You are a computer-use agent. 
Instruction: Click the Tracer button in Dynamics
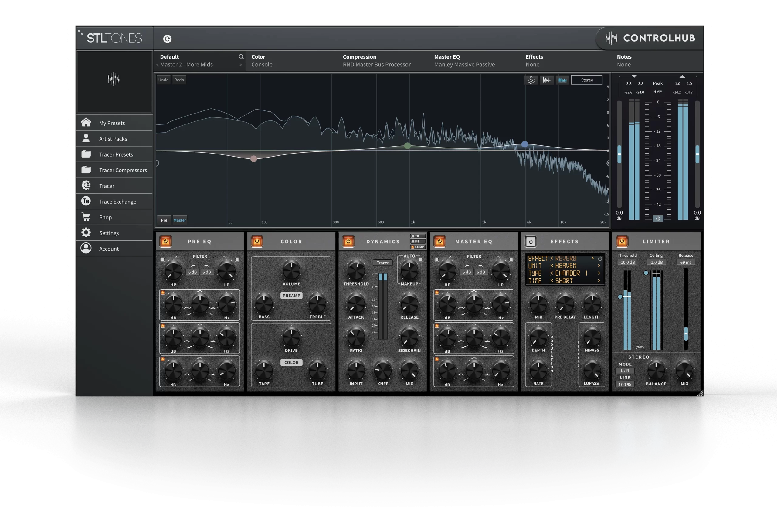[x=382, y=263]
